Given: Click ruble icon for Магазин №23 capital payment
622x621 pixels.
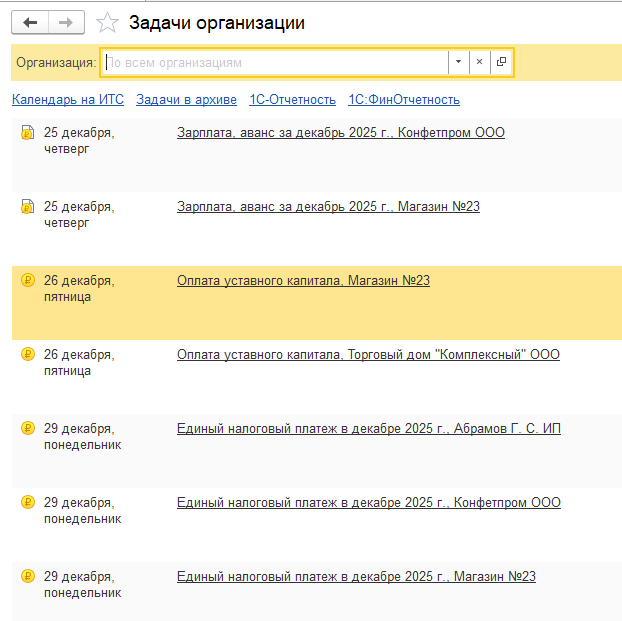Looking at the screenshot, I should coord(28,281).
